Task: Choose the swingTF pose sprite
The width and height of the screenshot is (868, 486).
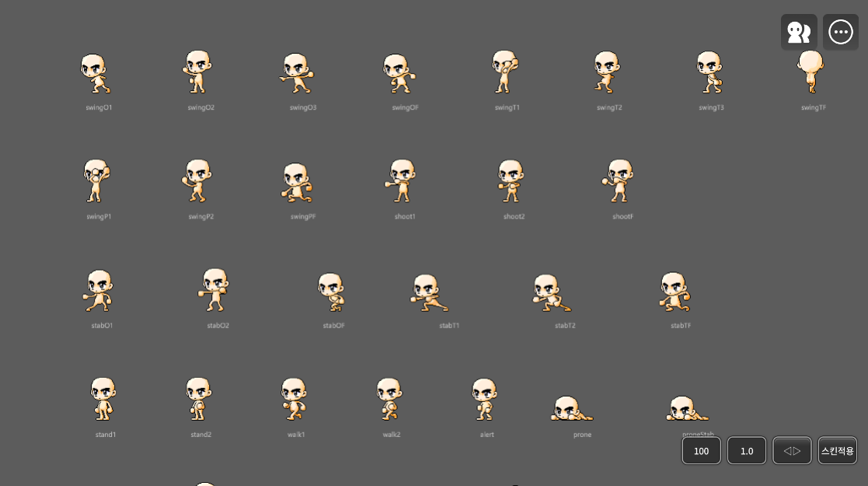Action: coord(811,72)
